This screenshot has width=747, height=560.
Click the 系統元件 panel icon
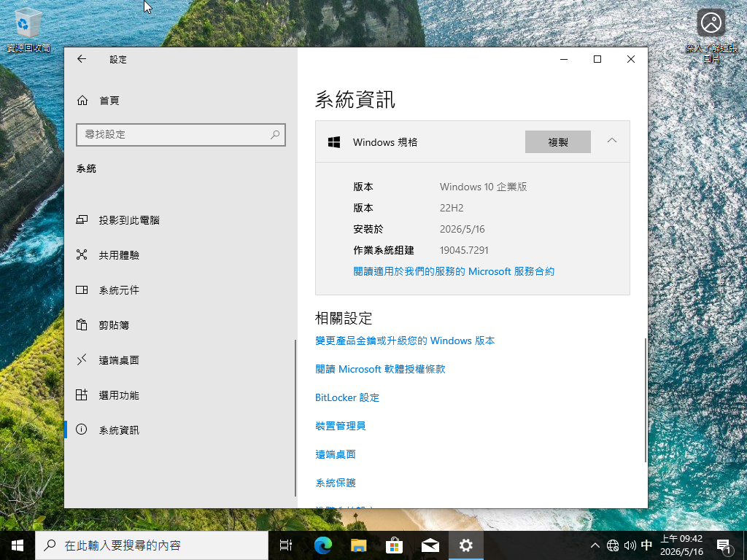tap(82, 290)
